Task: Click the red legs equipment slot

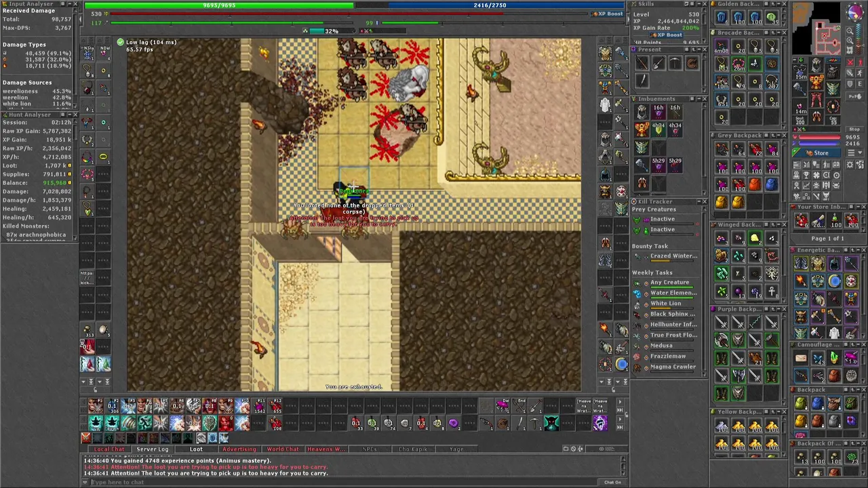Action: pyautogui.click(x=816, y=100)
